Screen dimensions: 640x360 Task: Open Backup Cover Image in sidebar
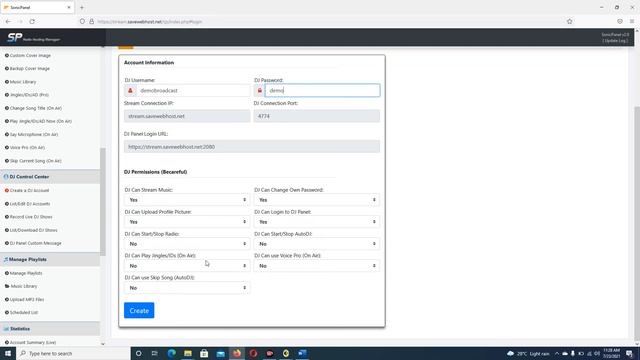[x=27, y=69]
